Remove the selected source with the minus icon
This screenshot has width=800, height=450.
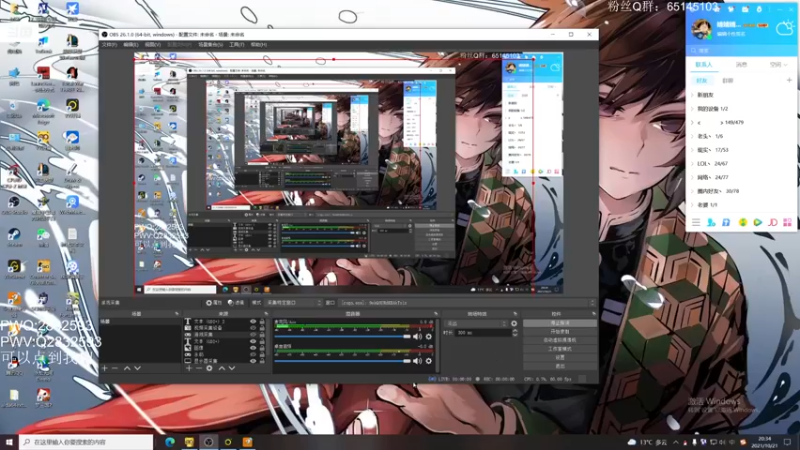[x=199, y=368]
